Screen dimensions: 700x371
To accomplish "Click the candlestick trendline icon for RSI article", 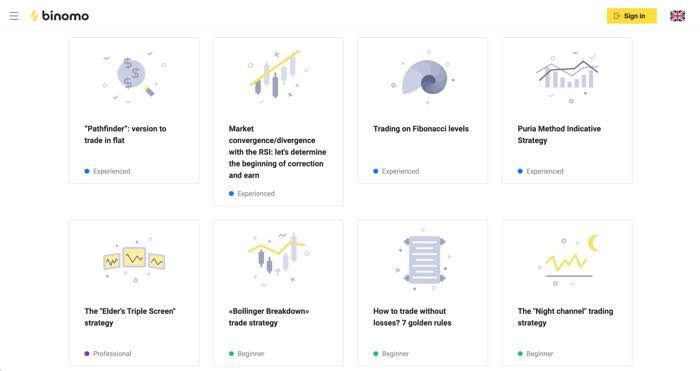I will coord(278,75).
